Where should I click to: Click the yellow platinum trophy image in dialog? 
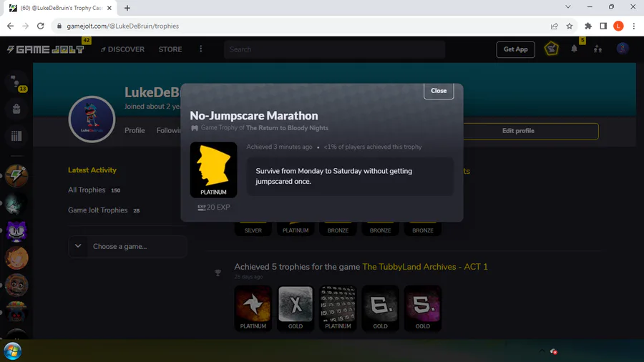click(x=213, y=170)
